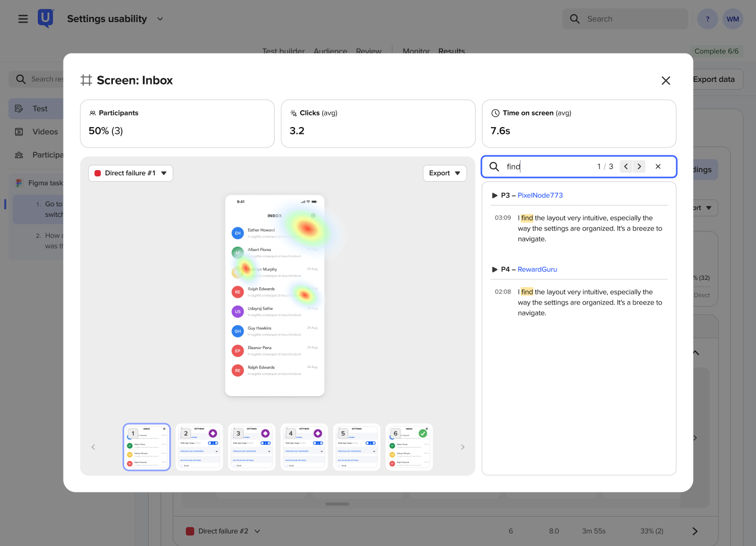Expand the P3 transcript entry
756x546 pixels.
pyautogui.click(x=495, y=195)
